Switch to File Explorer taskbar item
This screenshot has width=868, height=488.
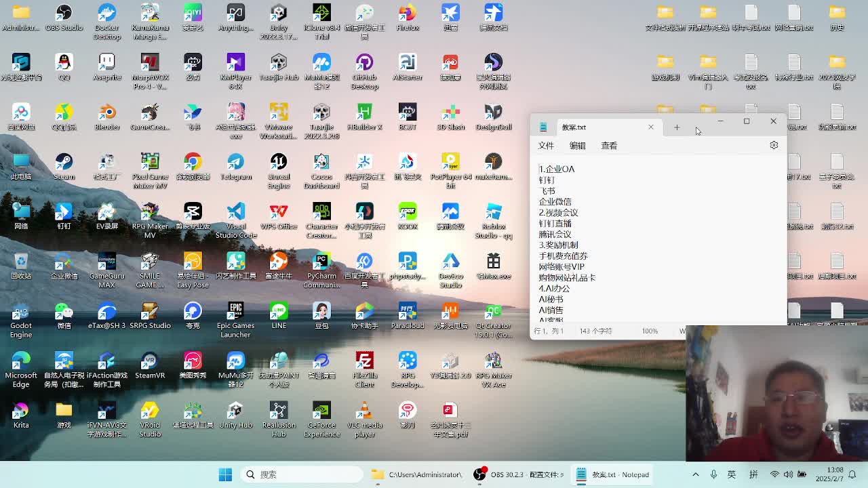pos(417,474)
